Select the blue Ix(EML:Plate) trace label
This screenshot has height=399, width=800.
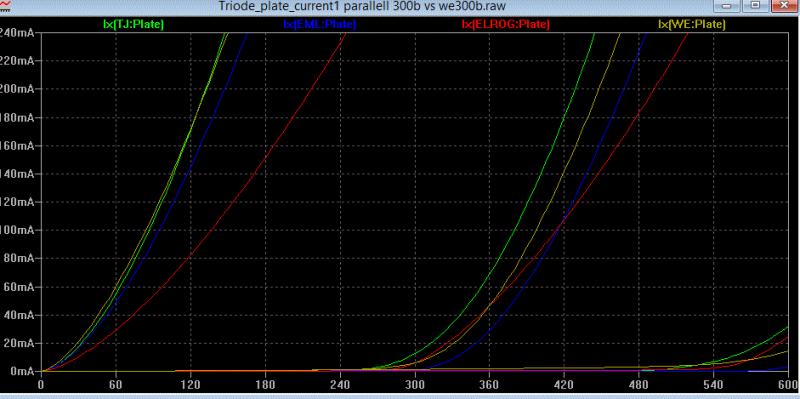coord(319,24)
